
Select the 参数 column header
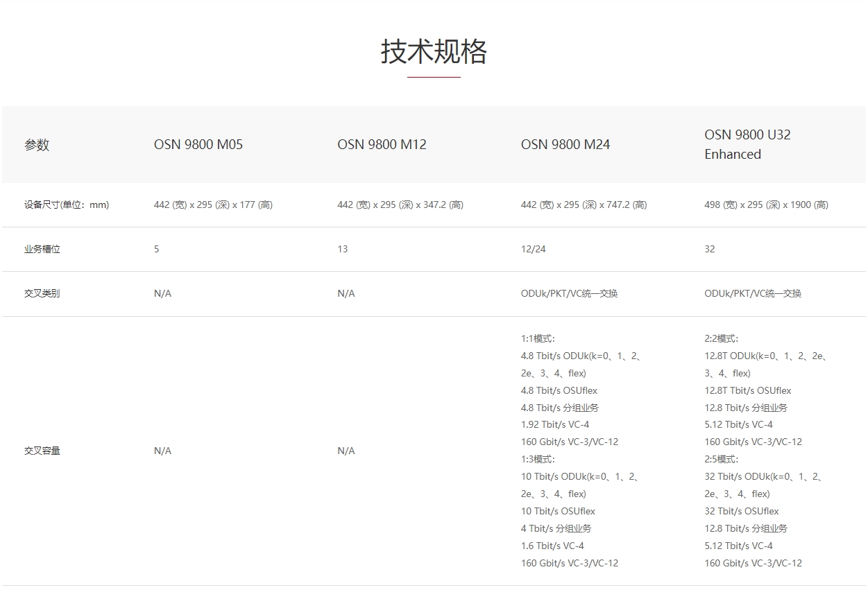(x=37, y=145)
